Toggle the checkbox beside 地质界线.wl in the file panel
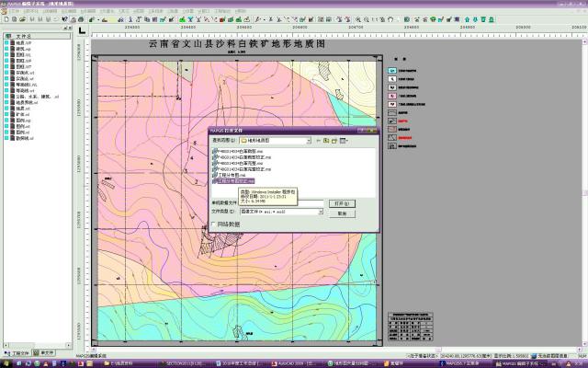The height and width of the screenshot is (368, 588). (8, 102)
